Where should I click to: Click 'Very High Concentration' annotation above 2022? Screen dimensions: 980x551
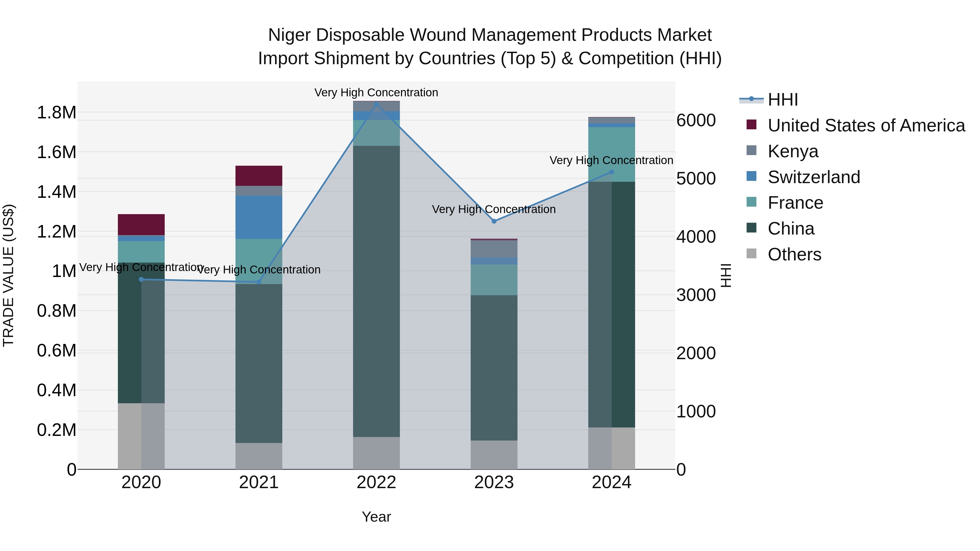pyautogui.click(x=376, y=93)
